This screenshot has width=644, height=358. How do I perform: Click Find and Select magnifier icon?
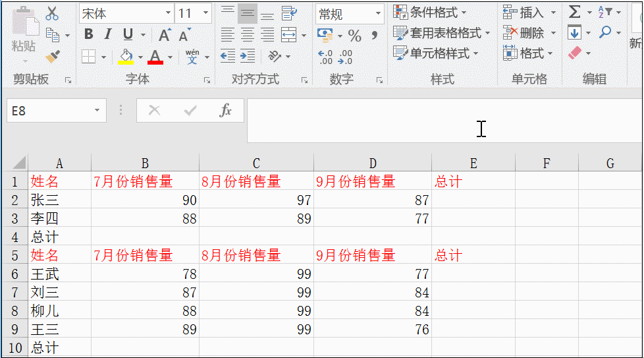coord(605,32)
